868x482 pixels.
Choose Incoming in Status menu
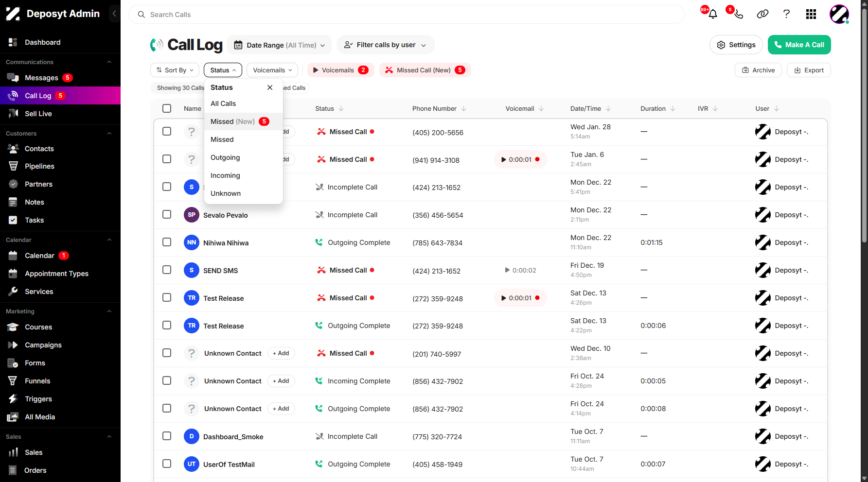point(244,175)
